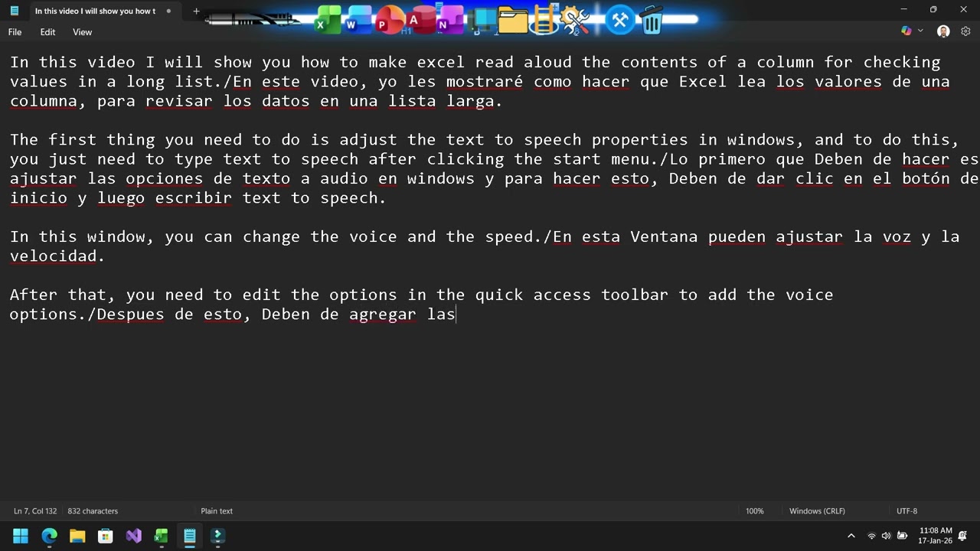Open Access from the floating dock
Screen dimensions: 980x551
click(x=421, y=20)
